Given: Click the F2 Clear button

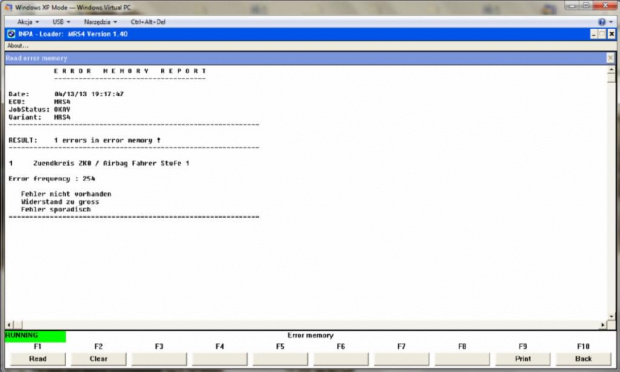Looking at the screenshot, I should (98, 359).
